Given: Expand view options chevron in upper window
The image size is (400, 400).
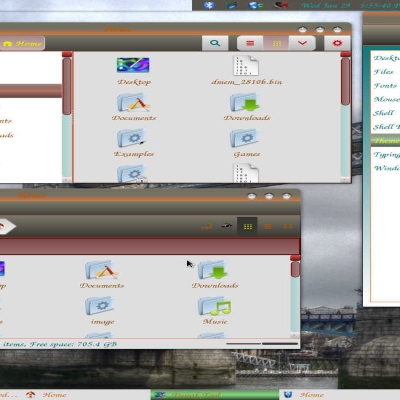Looking at the screenshot, I should pos(302,43).
